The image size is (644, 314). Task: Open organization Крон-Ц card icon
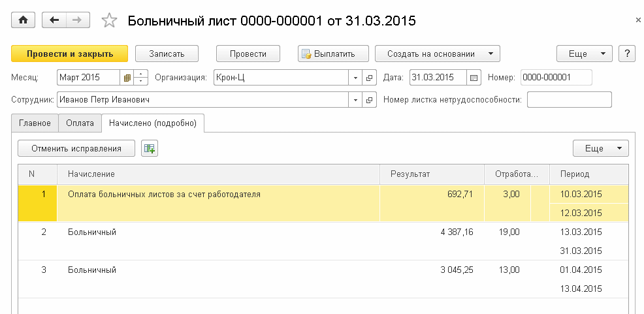pyautogui.click(x=369, y=78)
